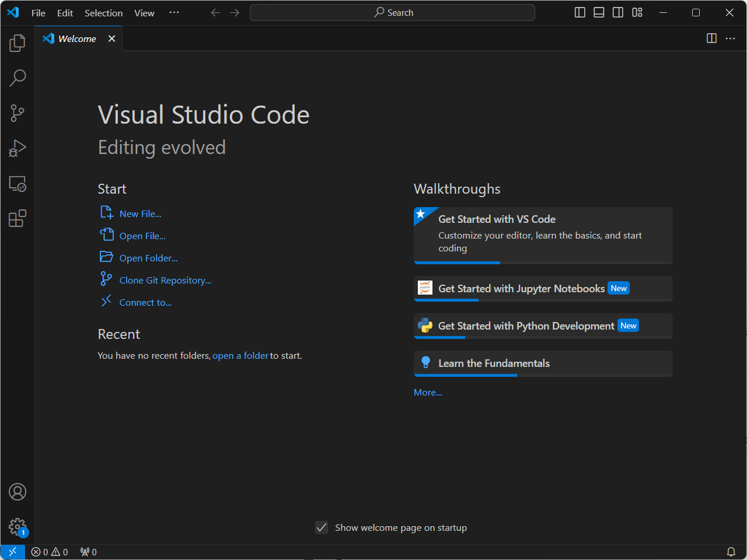Viewport: 747px width, 560px height.
Task: Click the Open Folder... link
Action: point(148,258)
